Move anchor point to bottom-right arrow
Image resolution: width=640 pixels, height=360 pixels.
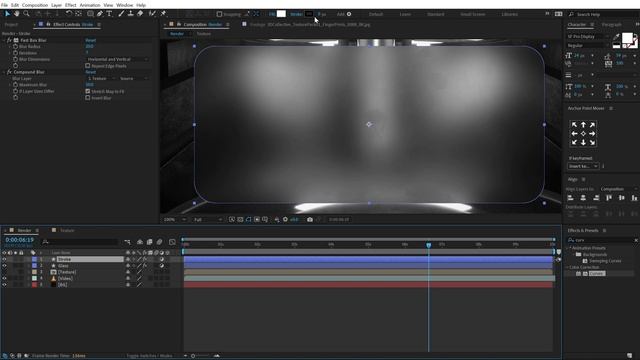(x=592, y=142)
